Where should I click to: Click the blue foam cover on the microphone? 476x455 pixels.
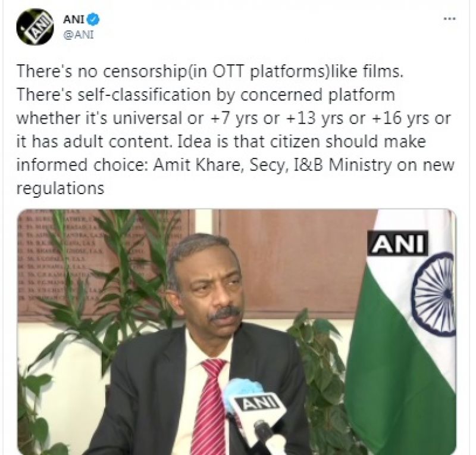point(242,388)
